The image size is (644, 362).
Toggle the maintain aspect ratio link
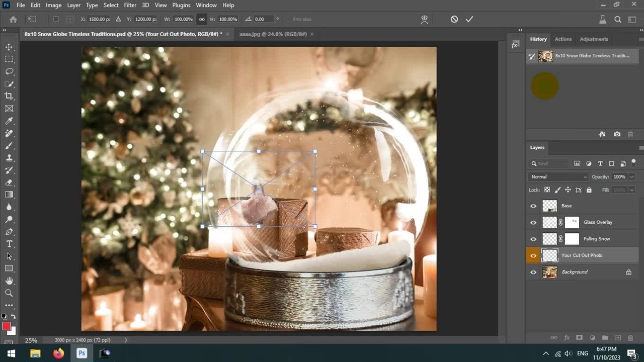click(x=202, y=19)
